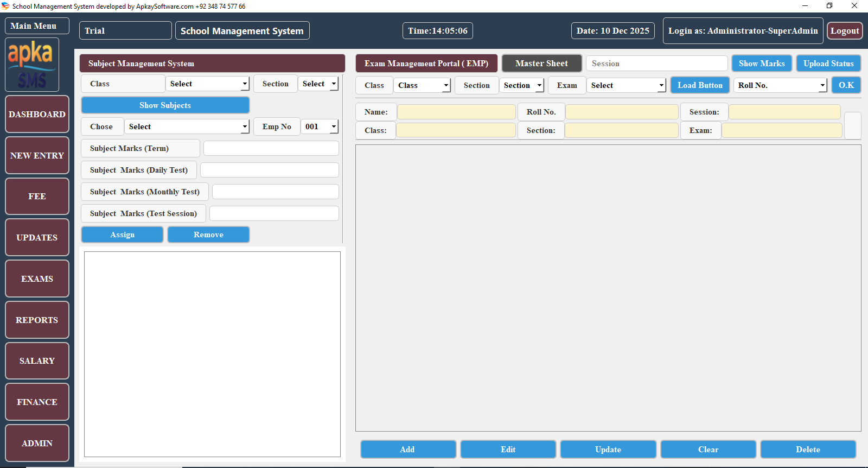
Task: Click the Subject Management System header
Action: pos(212,64)
